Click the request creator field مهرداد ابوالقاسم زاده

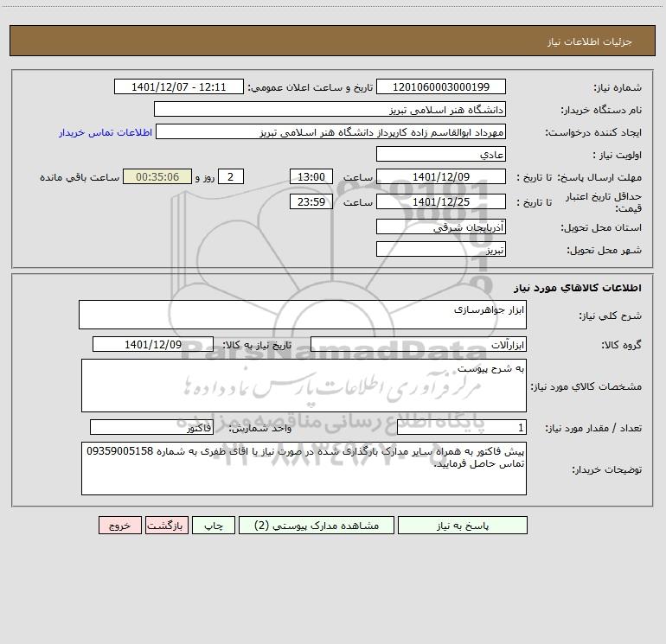pyautogui.click(x=330, y=131)
